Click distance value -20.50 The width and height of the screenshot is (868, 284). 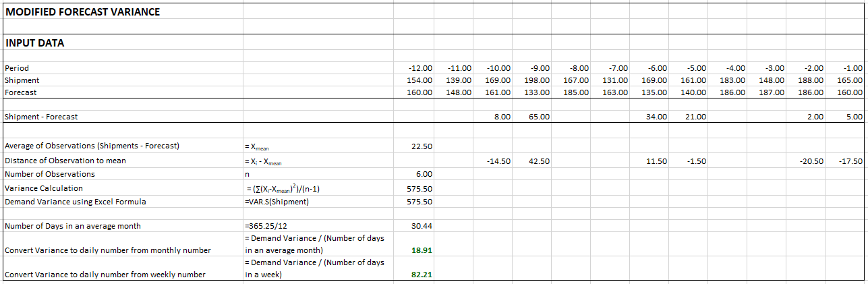[x=811, y=161]
